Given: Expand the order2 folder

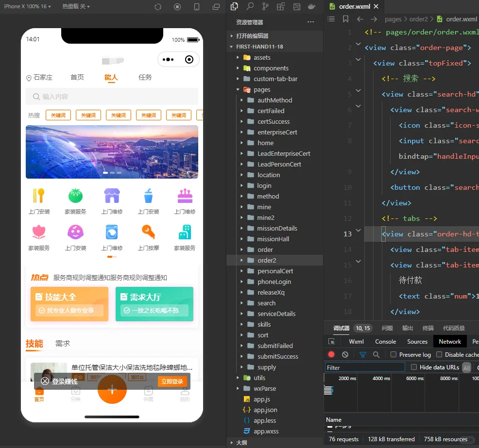Looking at the screenshot, I should [274, 260].
